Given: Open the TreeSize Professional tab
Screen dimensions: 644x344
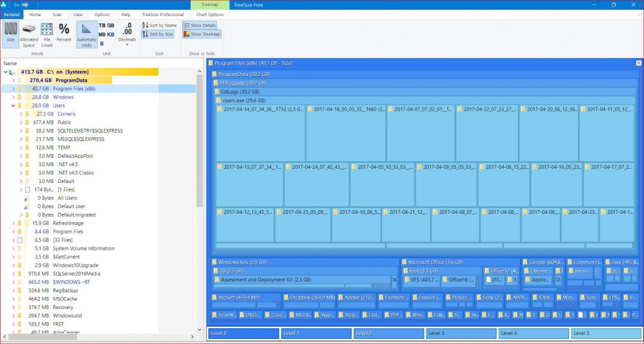Looking at the screenshot, I should pyautogui.click(x=163, y=14).
